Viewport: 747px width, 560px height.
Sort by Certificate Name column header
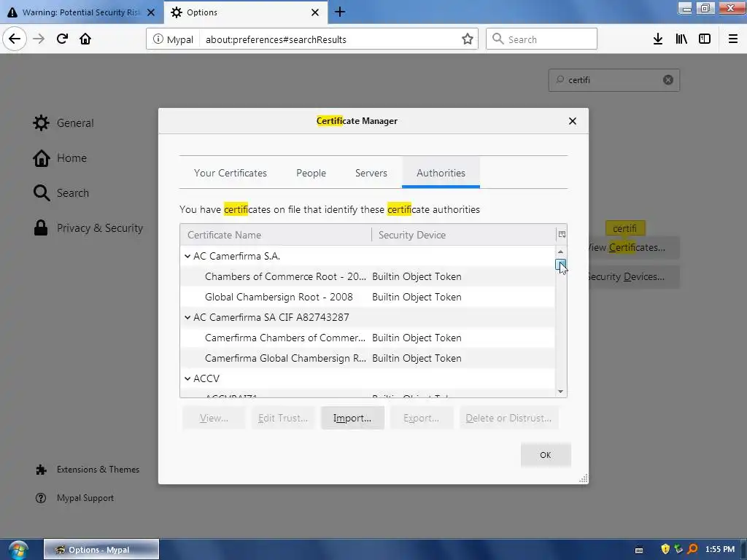(276, 235)
